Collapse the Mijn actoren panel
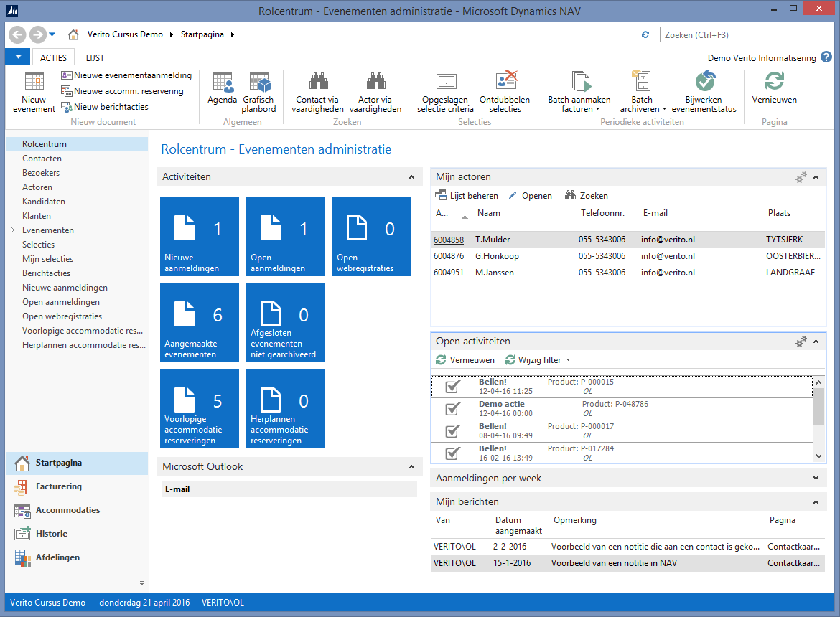The image size is (840, 617). click(x=816, y=177)
